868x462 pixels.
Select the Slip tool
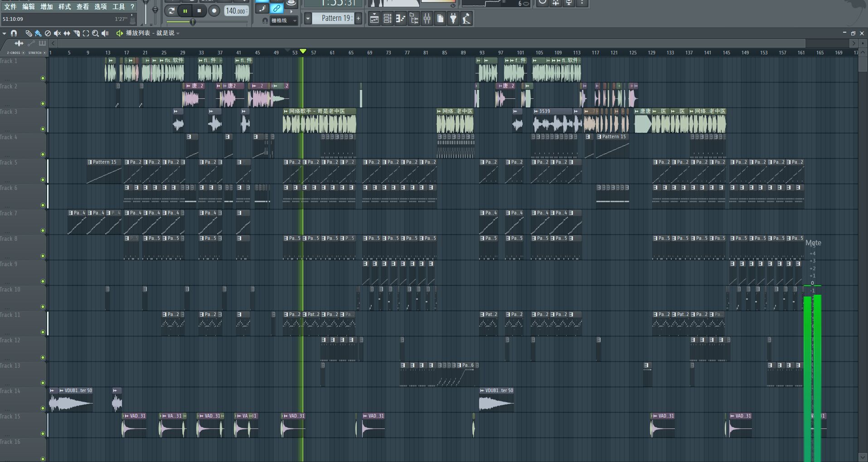[67, 33]
